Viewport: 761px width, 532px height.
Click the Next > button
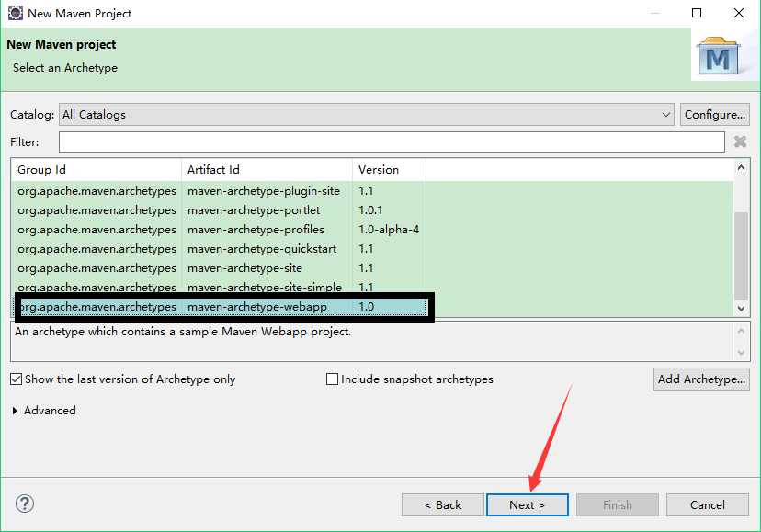(527, 504)
